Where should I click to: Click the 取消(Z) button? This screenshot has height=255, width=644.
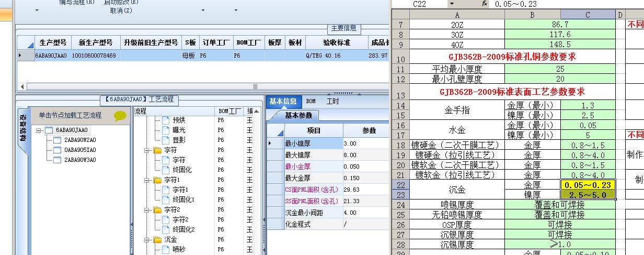click(x=121, y=10)
